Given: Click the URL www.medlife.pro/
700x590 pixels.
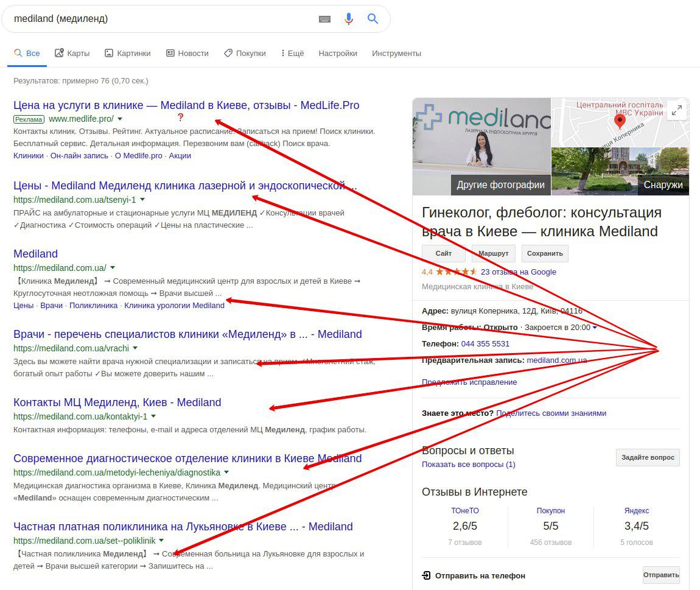Looking at the screenshot, I should [81, 119].
